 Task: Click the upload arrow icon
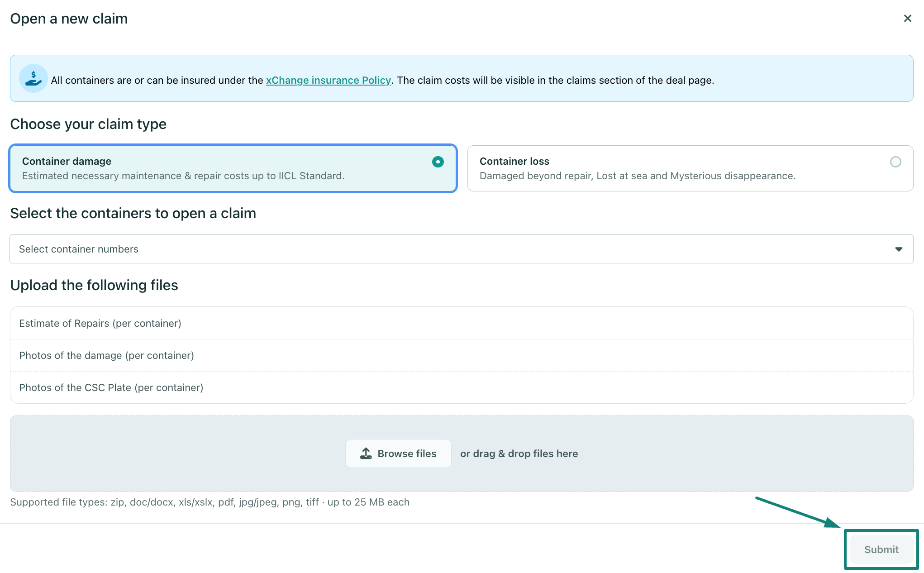[x=366, y=453]
